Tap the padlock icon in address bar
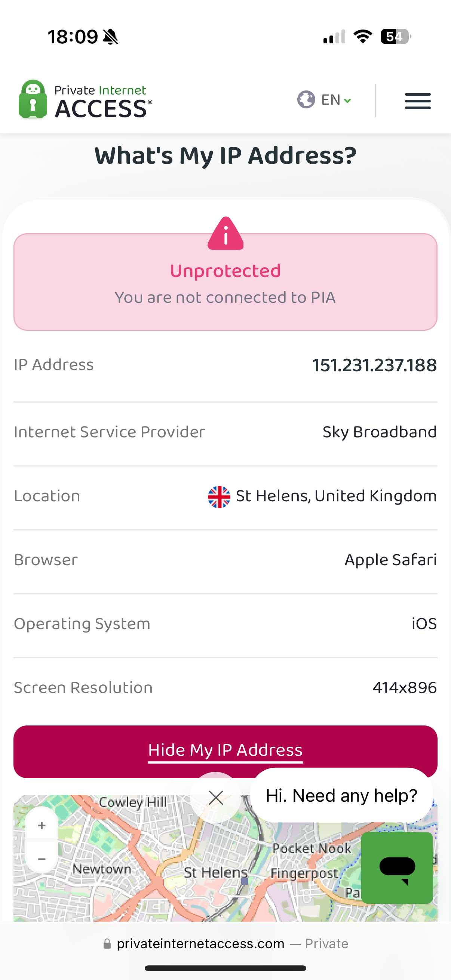Screen dimensions: 451x980 point(107,944)
